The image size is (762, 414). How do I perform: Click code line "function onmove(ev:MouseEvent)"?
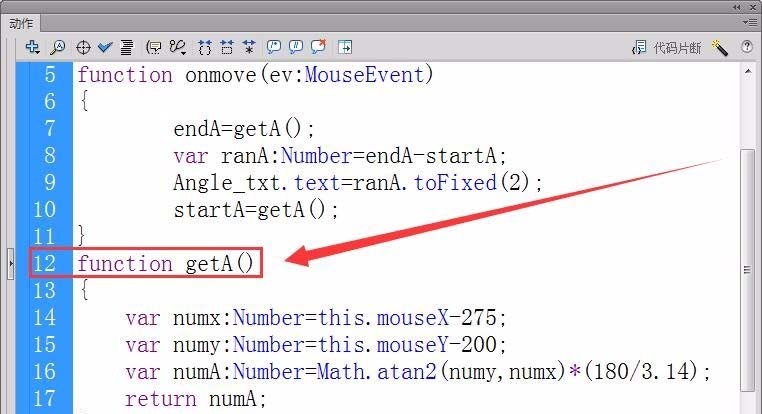pos(255,75)
